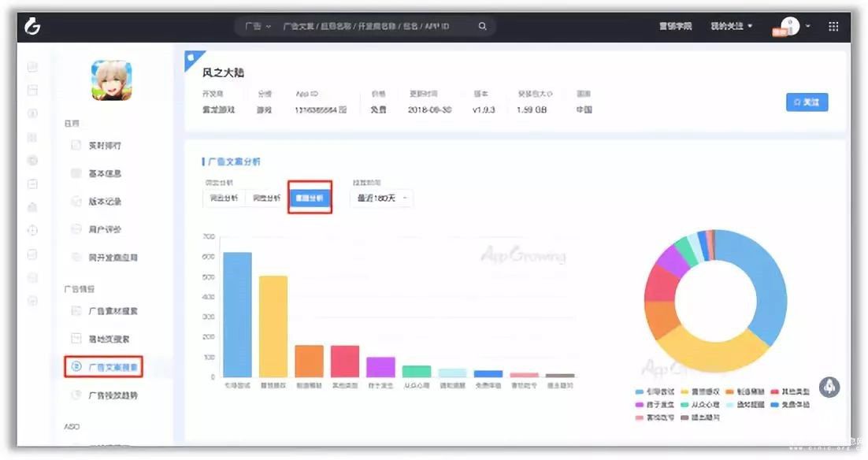Click the user avatar in the header
This screenshot has width=868, height=460.
789,26
